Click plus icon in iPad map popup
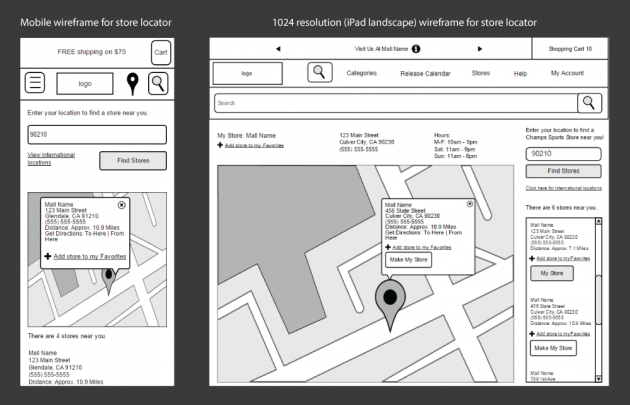Viewport: 630px width, 405px height. (x=388, y=247)
